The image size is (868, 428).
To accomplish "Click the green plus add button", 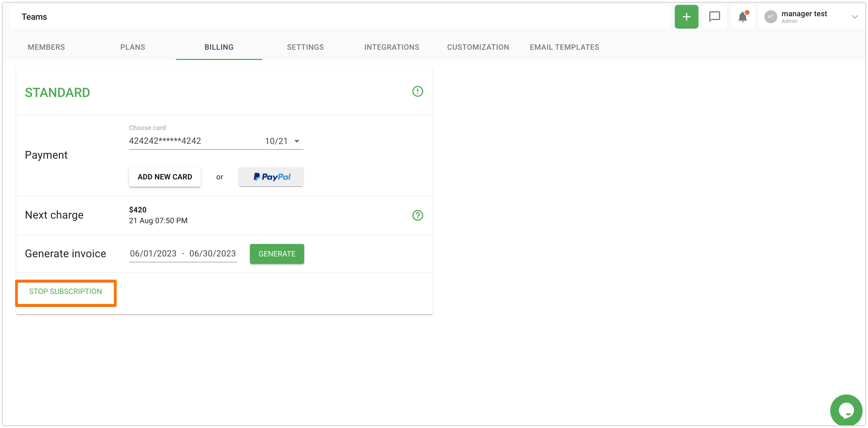I will (686, 17).
